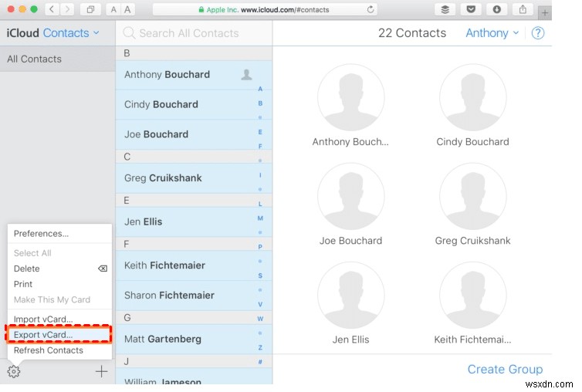Select Cindy Bouchard in the contact list

tap(194, 104)
